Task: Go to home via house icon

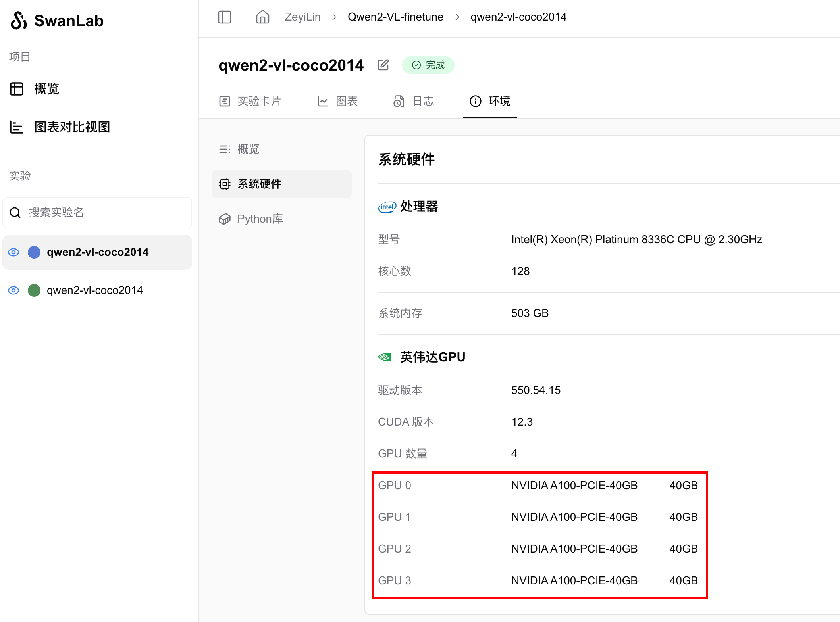Action: pos(262,17)
